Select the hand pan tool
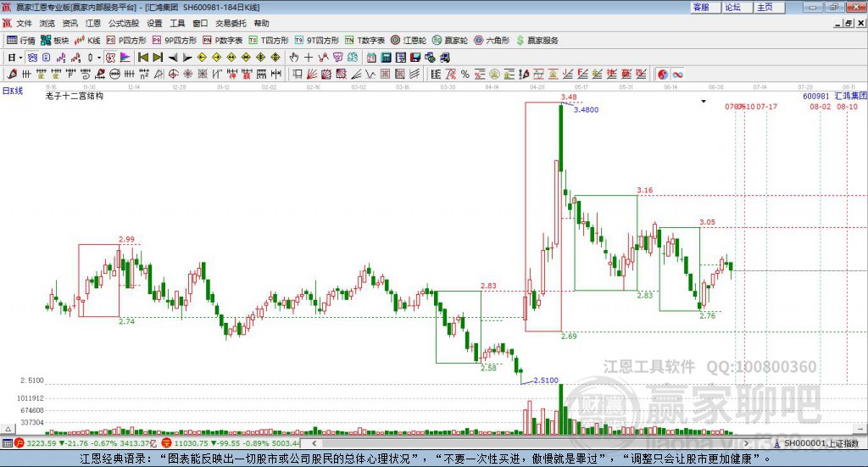Screen dimensions: 868x467 click(x=294, y=58)
